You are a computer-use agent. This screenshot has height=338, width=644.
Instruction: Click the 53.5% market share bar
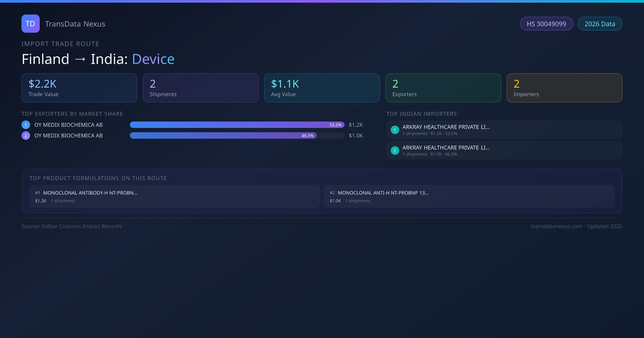pyautogui.click(x=237, y=125)
